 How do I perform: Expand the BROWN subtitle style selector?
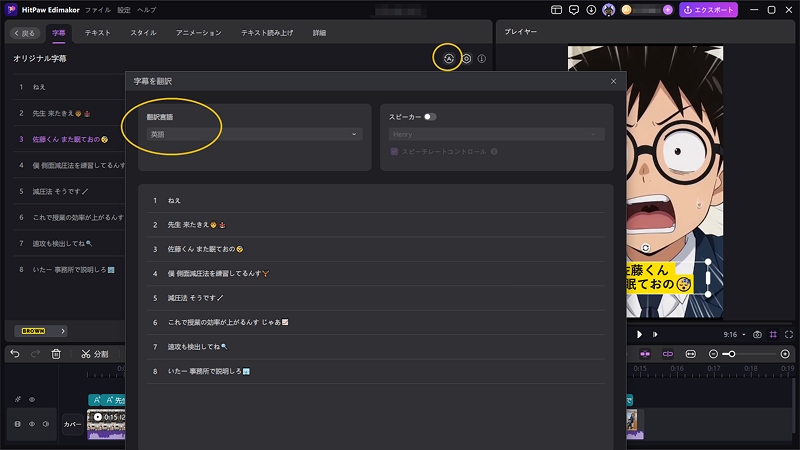[x=41, y=331]
